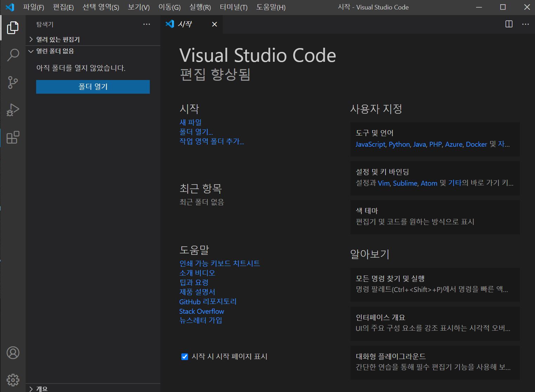The image size is (535, 392).
Task: Click the Docker link
Action: coord(476,144)
